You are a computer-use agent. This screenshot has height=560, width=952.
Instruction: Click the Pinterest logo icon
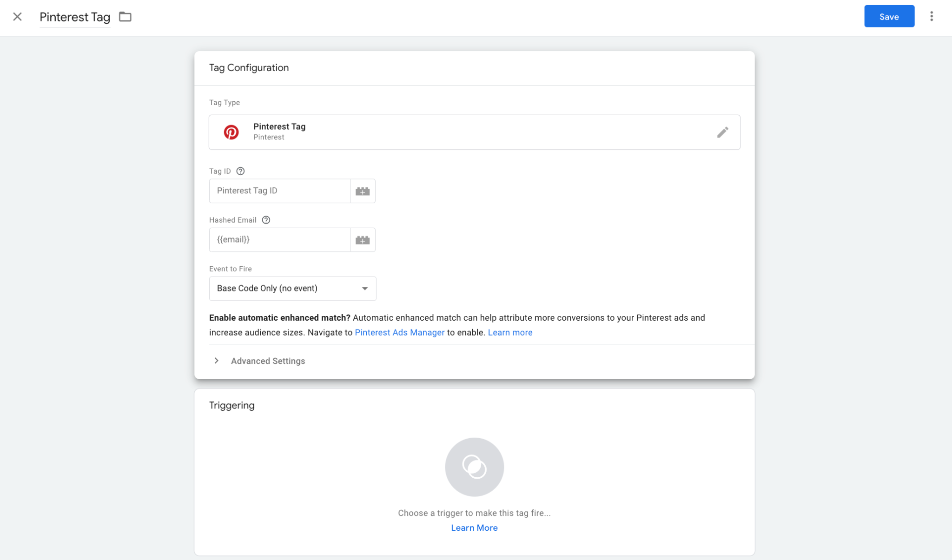[x=231, y=132]
